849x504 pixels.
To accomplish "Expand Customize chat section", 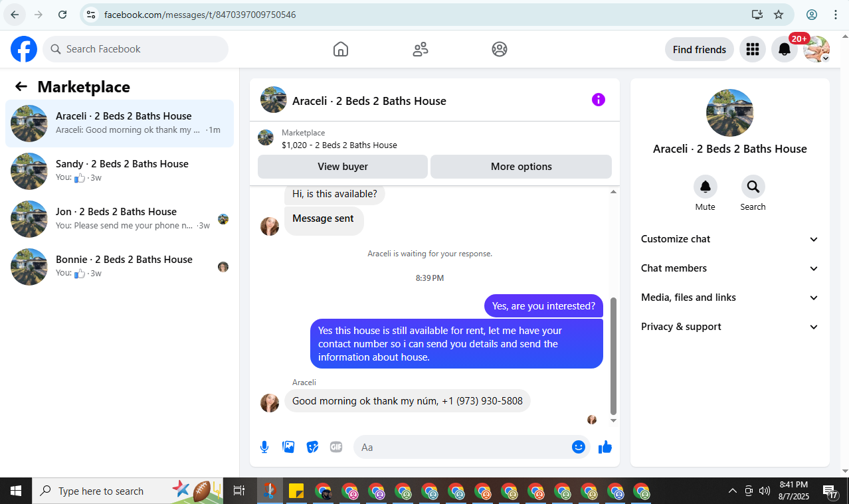I will click(x=730, y=239).
